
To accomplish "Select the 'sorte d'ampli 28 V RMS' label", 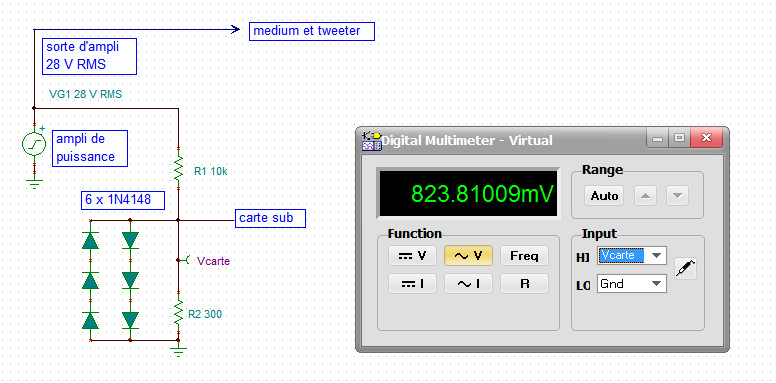I will click(89, 56).
